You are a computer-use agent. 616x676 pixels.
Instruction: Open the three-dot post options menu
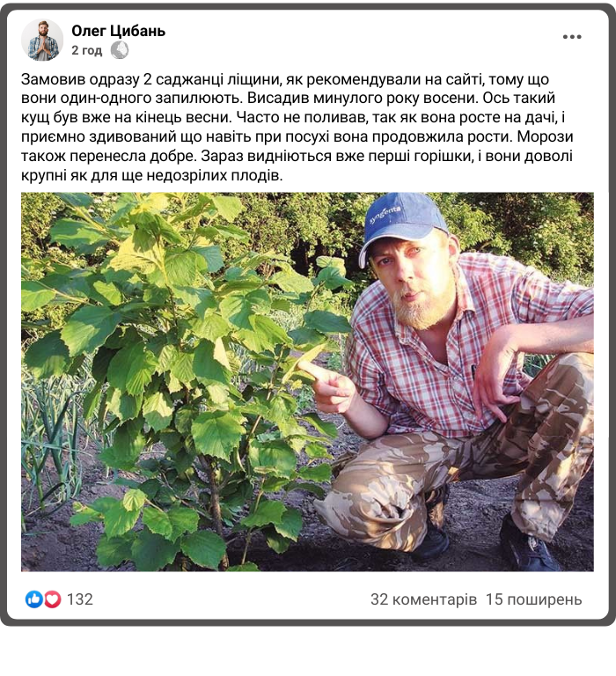pyautogui.click(x=572, y=37)
